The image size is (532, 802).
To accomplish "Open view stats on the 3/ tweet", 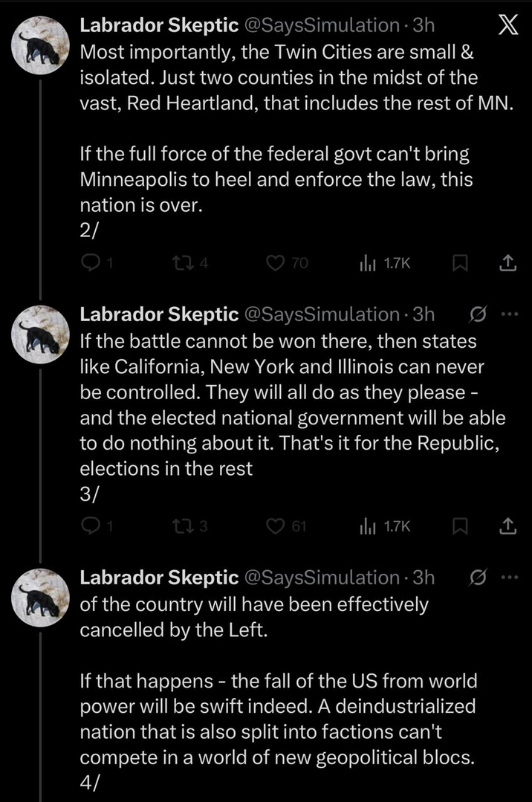I will point(366,526).
